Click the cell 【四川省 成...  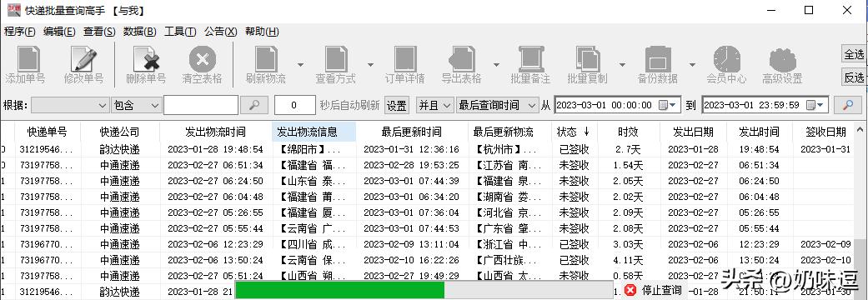tap(314, 244)
